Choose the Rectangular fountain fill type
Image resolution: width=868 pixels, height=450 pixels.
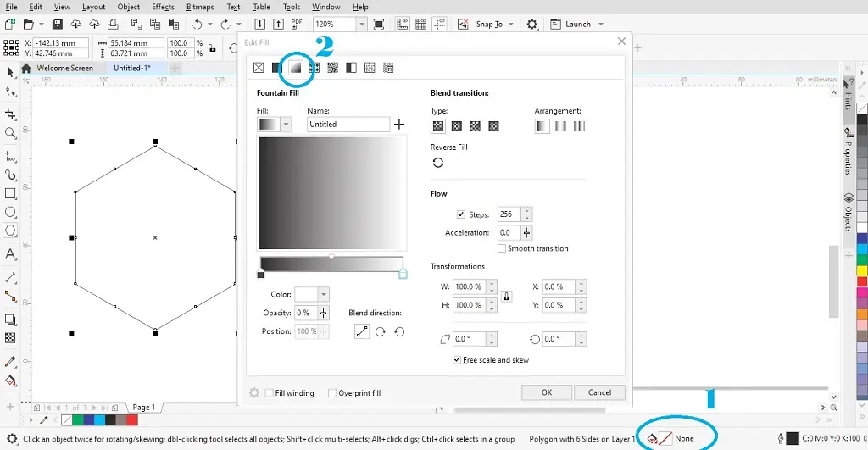point(494,126)
